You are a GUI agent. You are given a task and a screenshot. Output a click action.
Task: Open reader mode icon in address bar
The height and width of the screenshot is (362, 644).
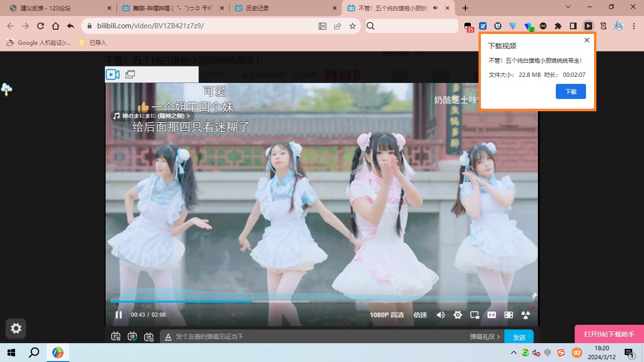coord(322,26)
